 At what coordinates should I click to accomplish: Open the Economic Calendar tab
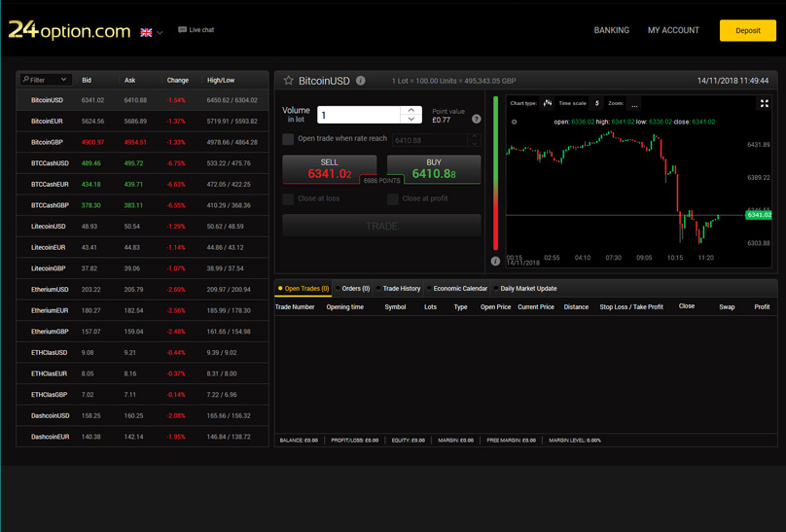click(456, 289)
